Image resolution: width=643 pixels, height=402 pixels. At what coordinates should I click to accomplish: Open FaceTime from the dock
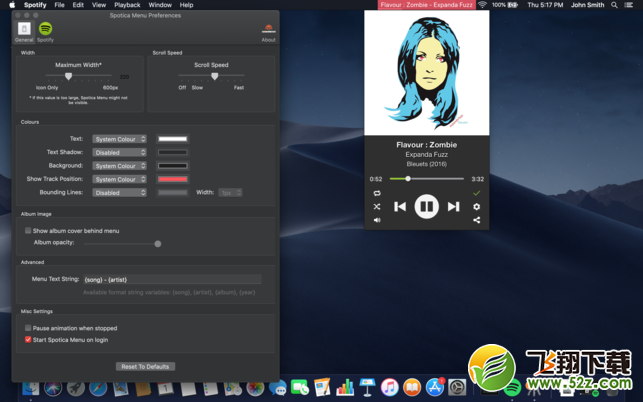(300, 388)
